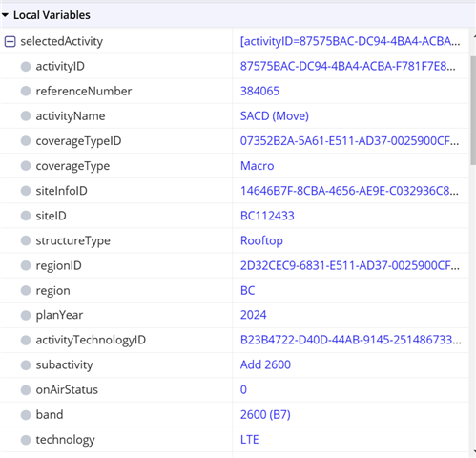Click the SACD (Move) value

click(275, 116)
